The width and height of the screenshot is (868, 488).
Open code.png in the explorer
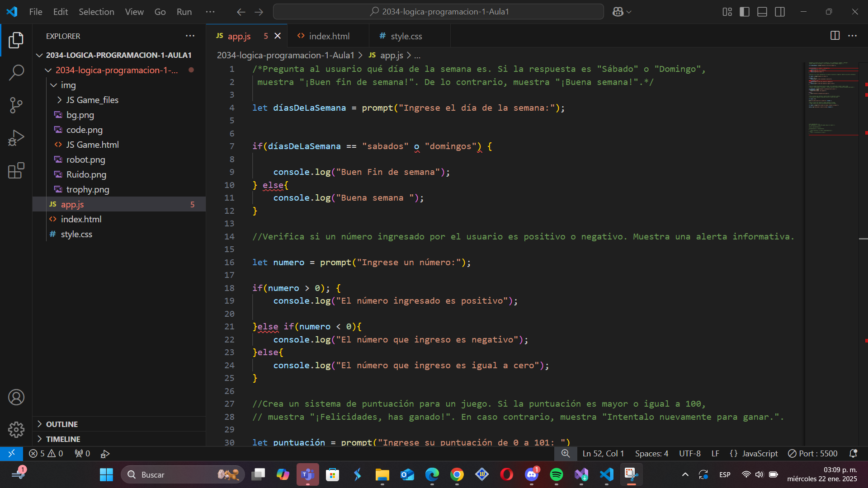119,130
